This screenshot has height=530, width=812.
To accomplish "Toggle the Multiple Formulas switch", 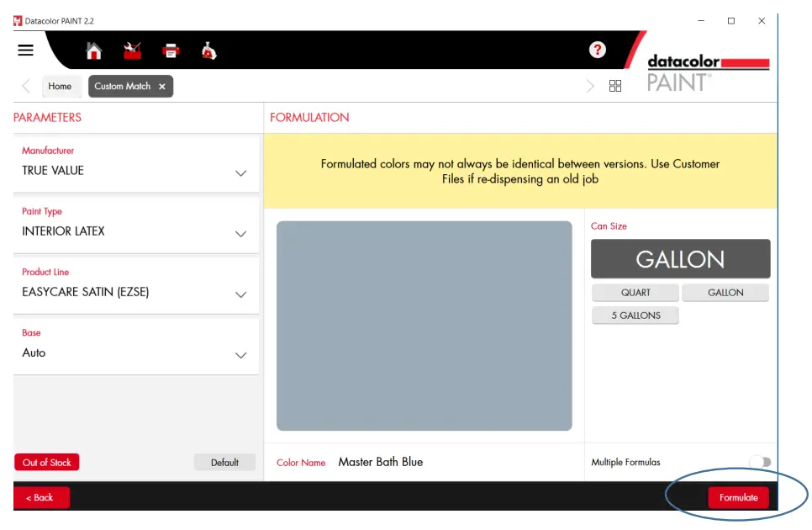I will click(760, 462).
